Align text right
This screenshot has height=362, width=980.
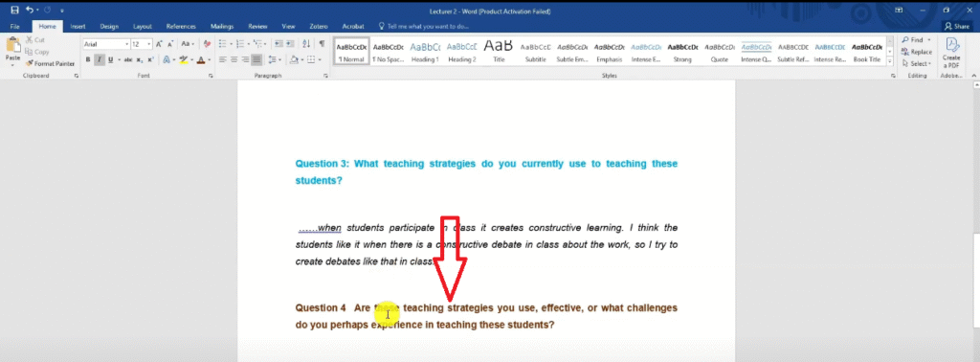245,60
